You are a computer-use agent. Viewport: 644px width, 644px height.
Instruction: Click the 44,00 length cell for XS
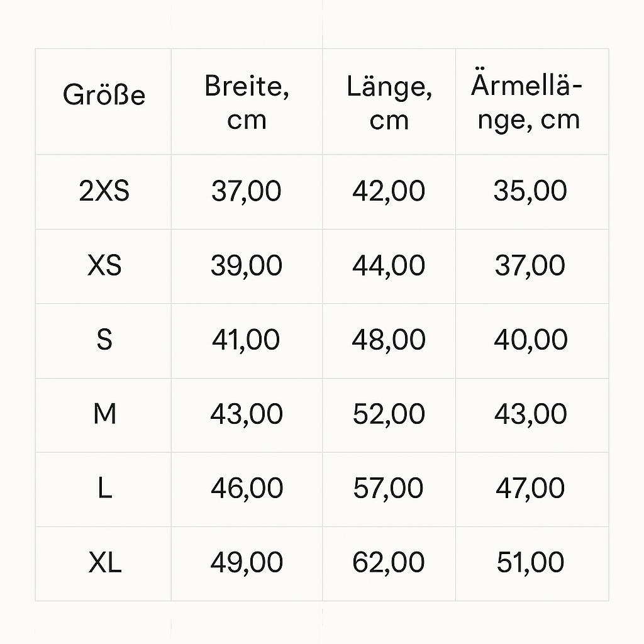point(389,265)
